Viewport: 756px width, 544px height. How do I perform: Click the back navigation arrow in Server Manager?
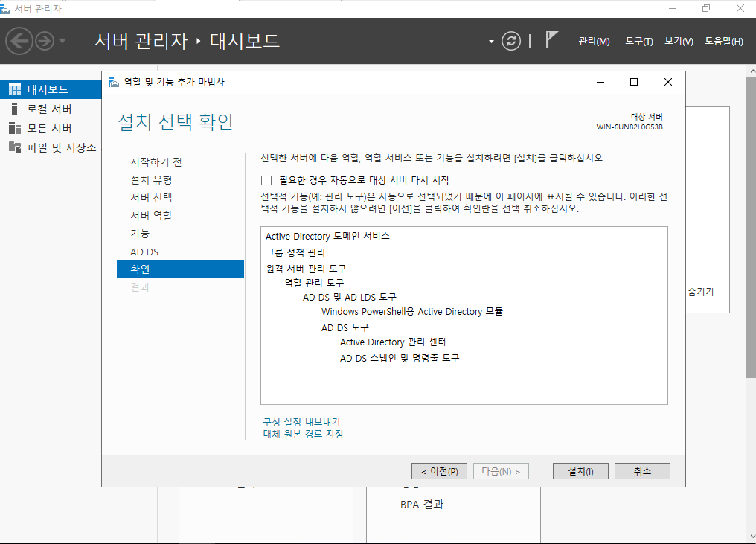(x=19, y=41)
